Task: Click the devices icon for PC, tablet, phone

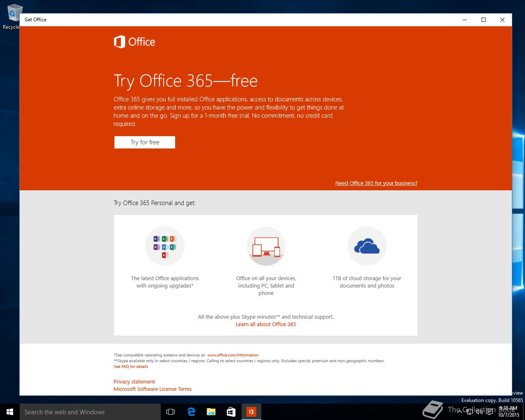Action: click(x=266, y=246)
